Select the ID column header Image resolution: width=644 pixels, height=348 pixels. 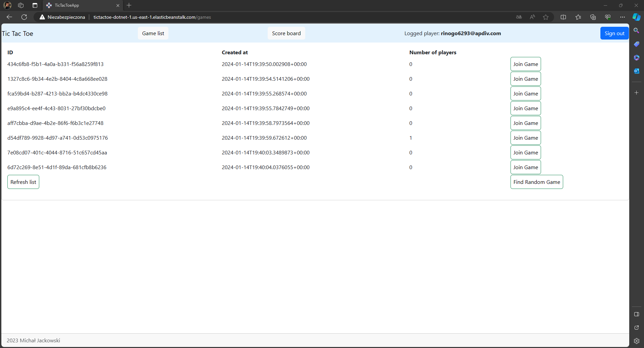point(10,52)
